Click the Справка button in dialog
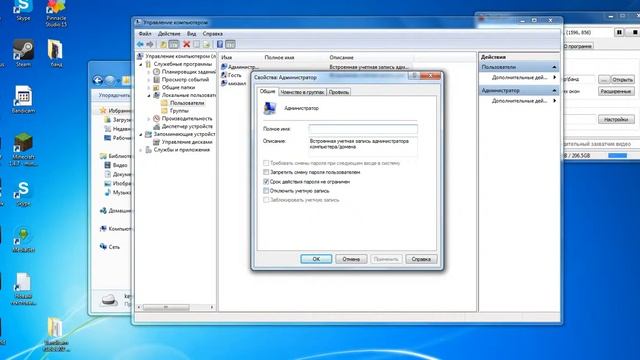This screenshot has height=360, width=640. click(x=421, y=259)
